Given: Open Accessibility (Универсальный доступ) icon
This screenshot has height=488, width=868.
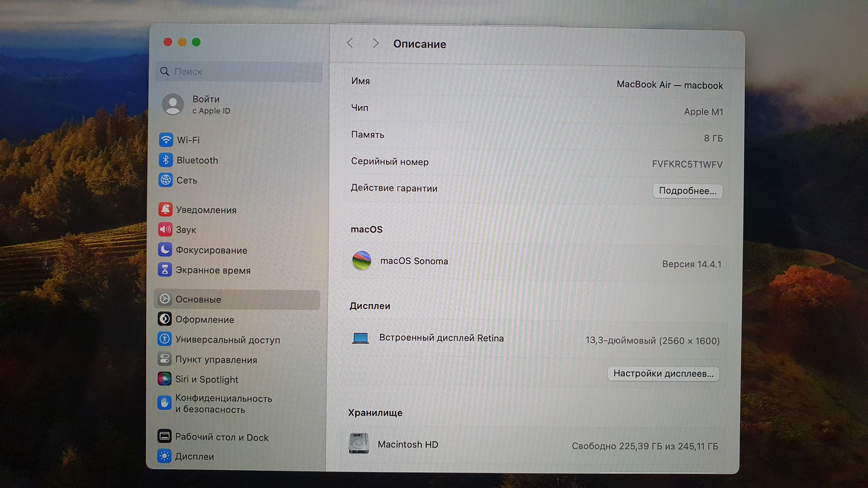Looking at the screenshot, I should 164,339.
